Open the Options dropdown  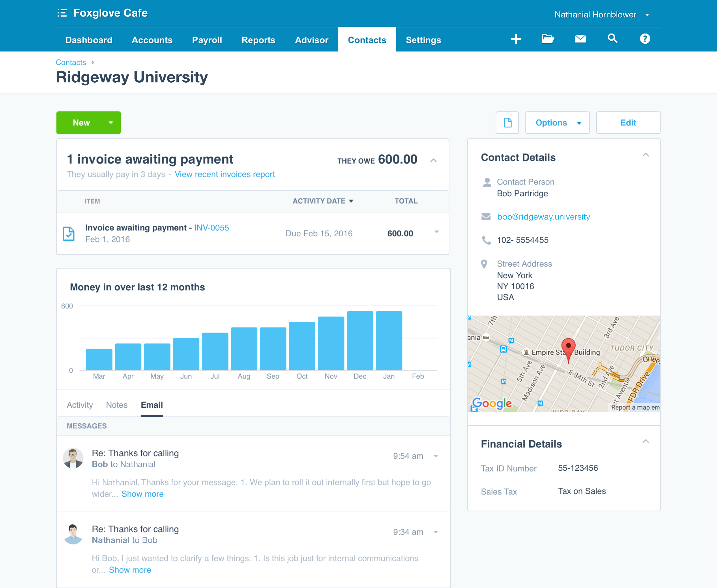[x=557, y=123]
